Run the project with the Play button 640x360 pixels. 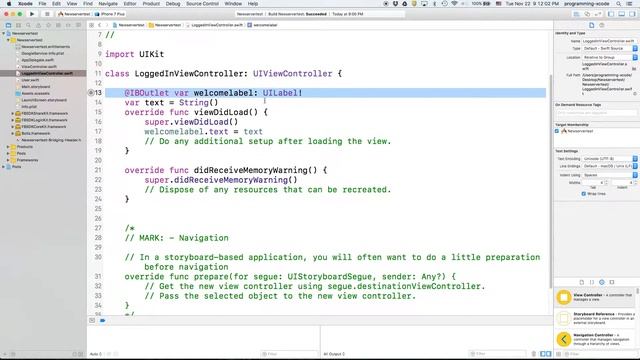pyautogui.click(x=32, y=14)
